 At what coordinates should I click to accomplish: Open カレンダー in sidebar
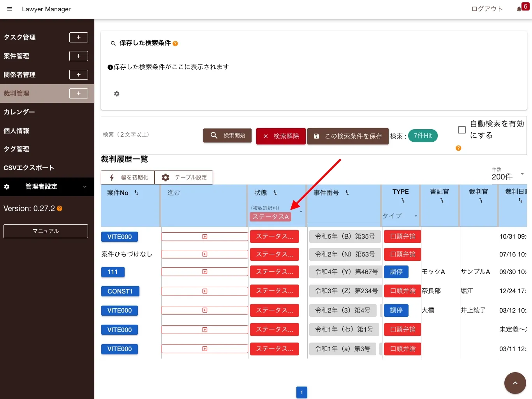[x=19, y=112]
